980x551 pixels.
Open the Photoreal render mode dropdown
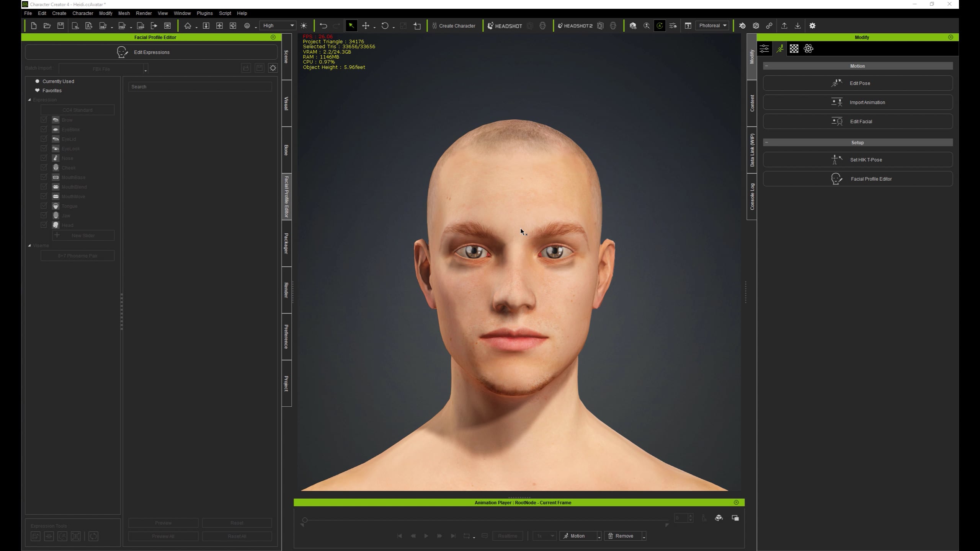click(712, 25)
